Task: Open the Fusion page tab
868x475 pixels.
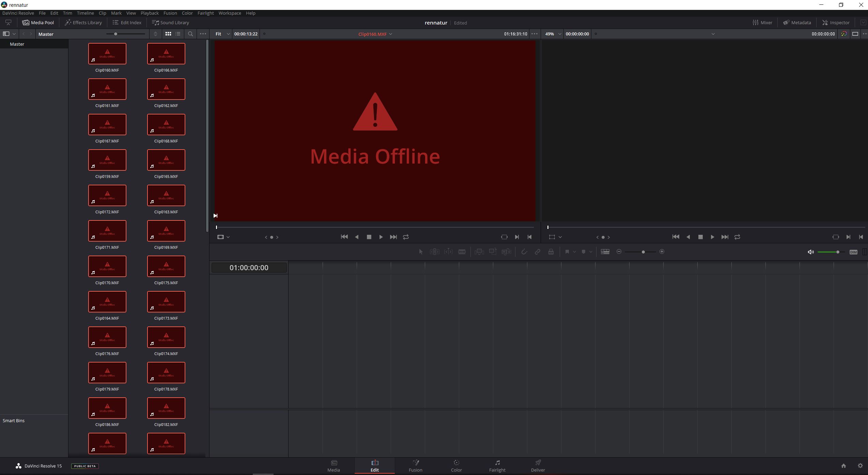Action: coord(416,466)
